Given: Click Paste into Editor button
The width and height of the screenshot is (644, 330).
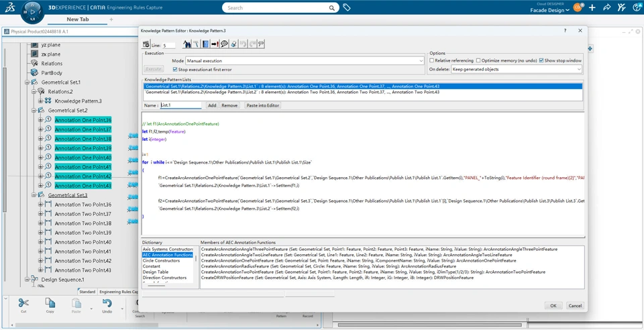Looking at the screenshot, I should click(263, 105).
